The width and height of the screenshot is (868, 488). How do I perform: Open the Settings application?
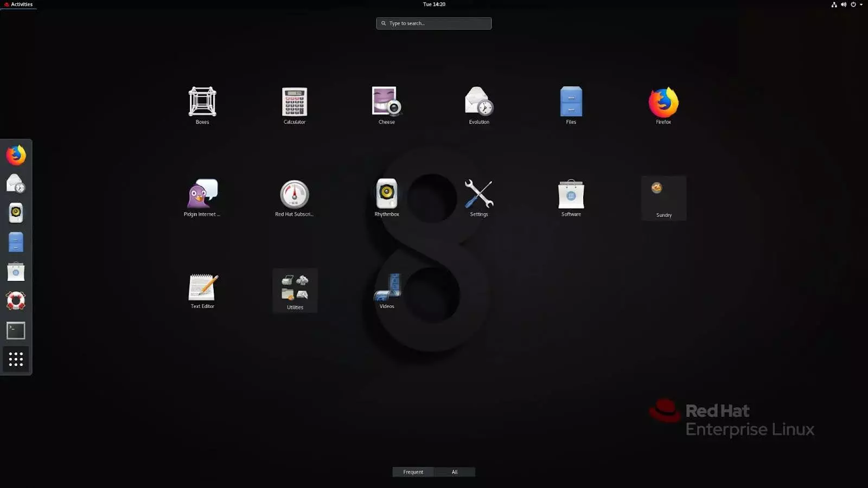coord(479,197)
